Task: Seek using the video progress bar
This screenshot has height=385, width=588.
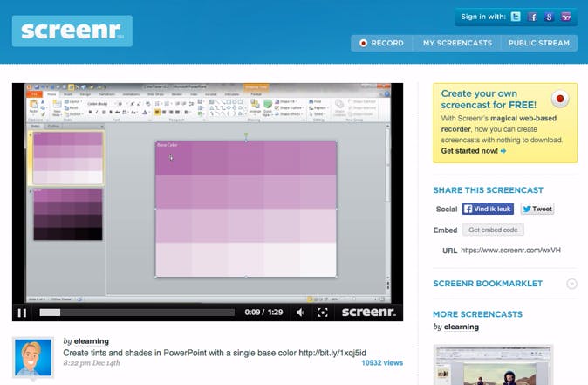Action: point(137,313)
